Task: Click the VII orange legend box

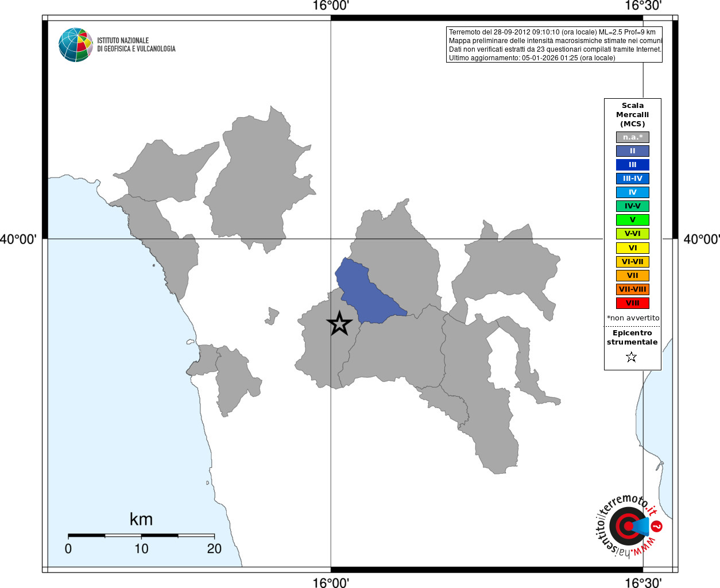Action: pos(633,276)
